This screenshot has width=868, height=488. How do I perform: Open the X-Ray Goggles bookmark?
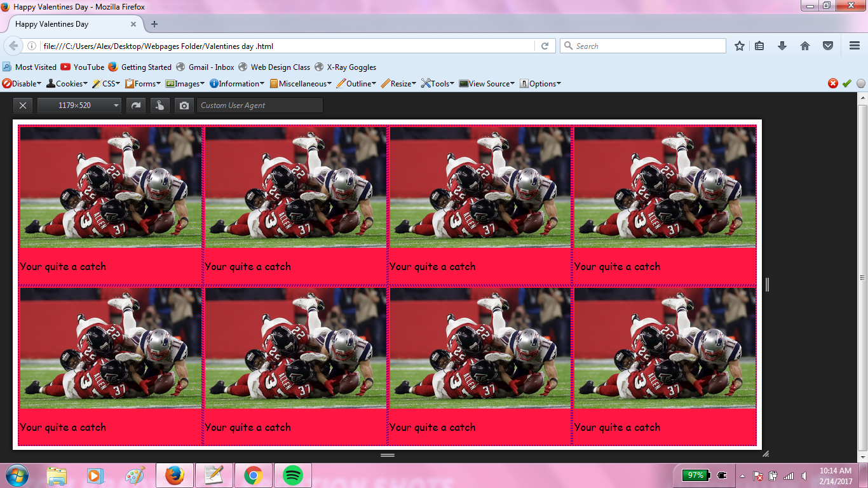coord(345,67)
